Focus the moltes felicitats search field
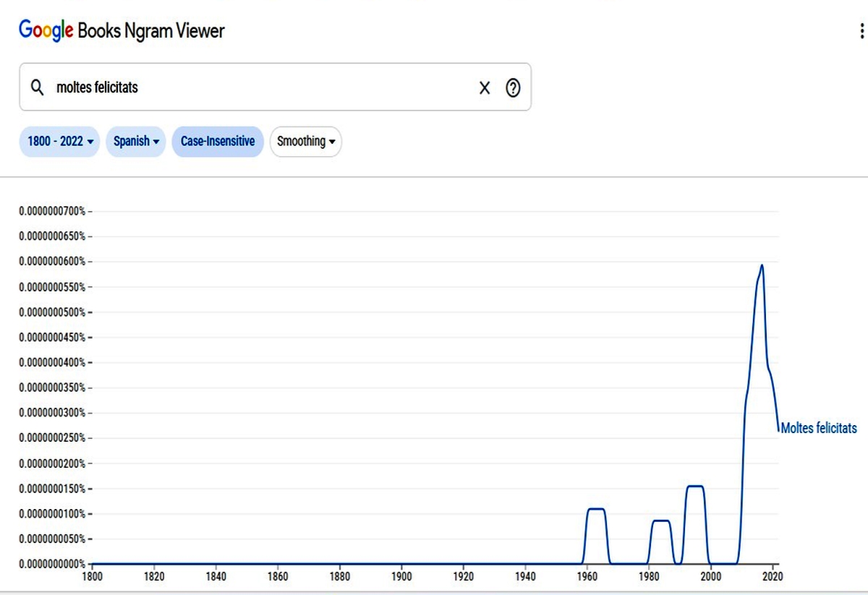Viewport: 868px width, 595px height. click(275, 87)
